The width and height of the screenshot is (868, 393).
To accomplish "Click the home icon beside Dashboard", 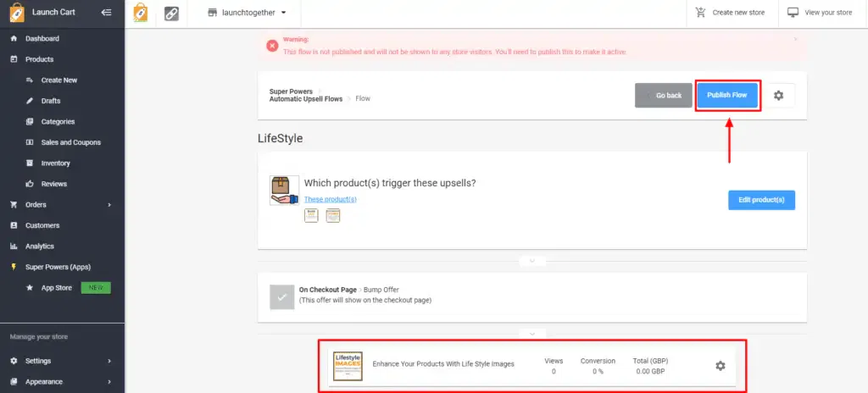I will pos(14,39).
